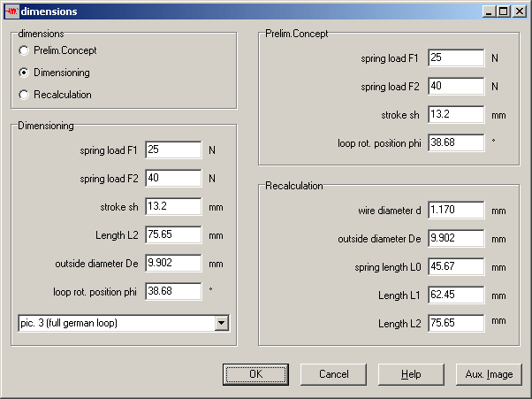The width and height of the screenshot is (532, 399).
Task: Select the spring length L0 field
Action: click(456, 267)
